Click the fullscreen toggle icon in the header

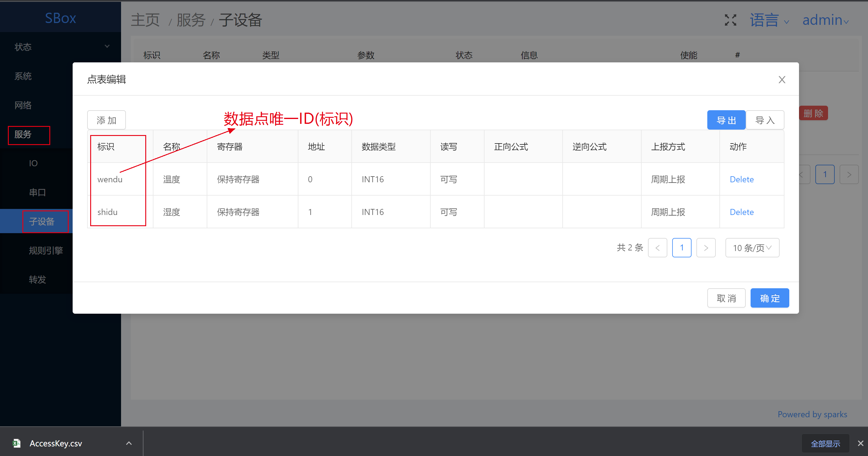730,20
